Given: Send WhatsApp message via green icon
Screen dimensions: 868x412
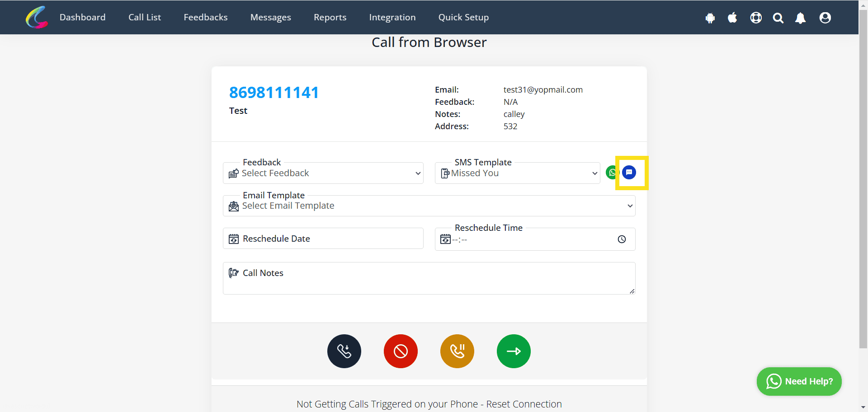Looking at the screenshot, I should point(612,173).
